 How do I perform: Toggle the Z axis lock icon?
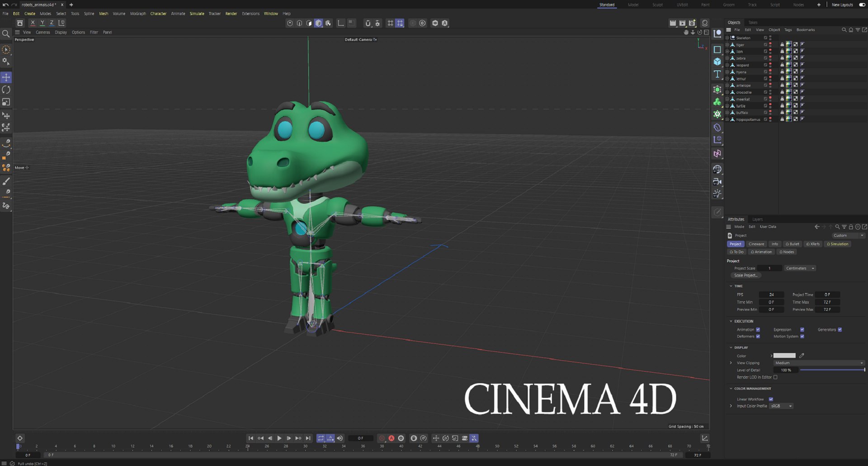[52, 23]
